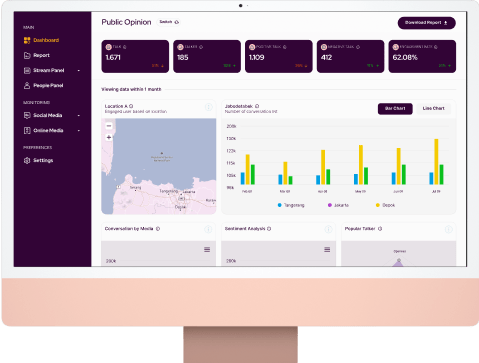
Task: Click the tallest yellow bar for July
Action: click(436, 162)
